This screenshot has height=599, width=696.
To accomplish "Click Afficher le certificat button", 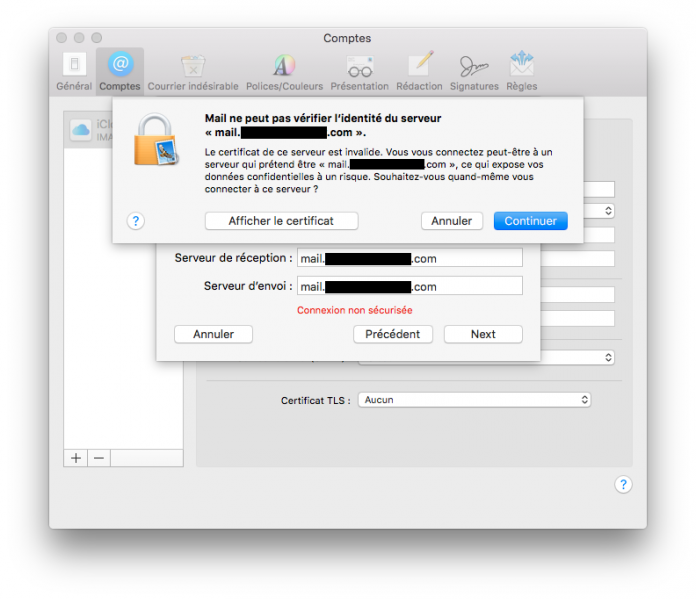I will pyautogui.click(x=281, y=221).
